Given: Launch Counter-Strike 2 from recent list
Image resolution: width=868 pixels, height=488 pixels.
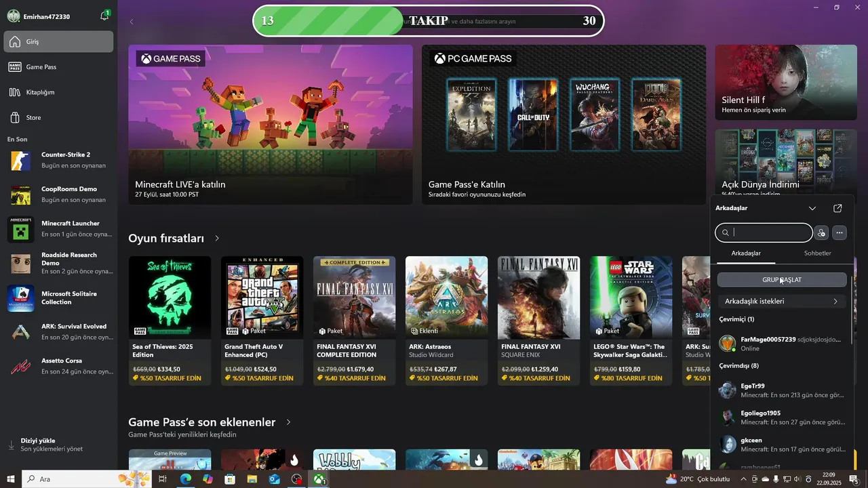Looking at the screenshot, I should click(x=59, y=160).
